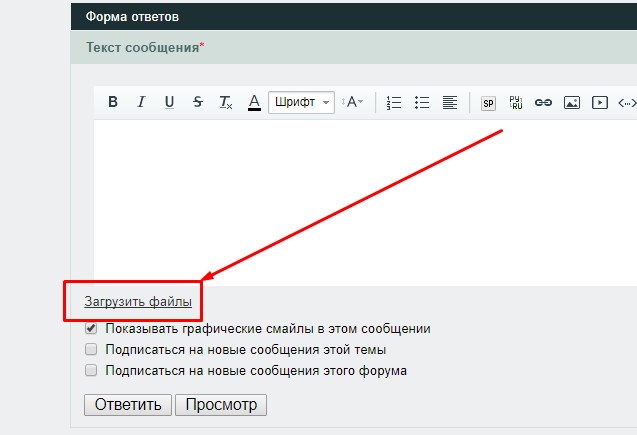Expand the font size dropdown
The height and width of the screenshot is (435, 637).
[x=353, y=102]
